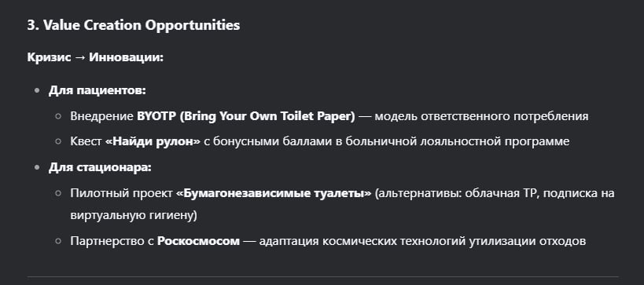The image size is (644, 285).
Task: Click the horizontal divider line below the list
Action: pyautogui.click(x=322, y=277)
